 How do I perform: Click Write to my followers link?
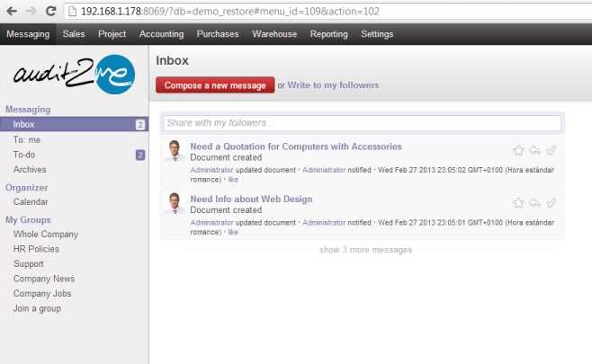click(333, 85)
